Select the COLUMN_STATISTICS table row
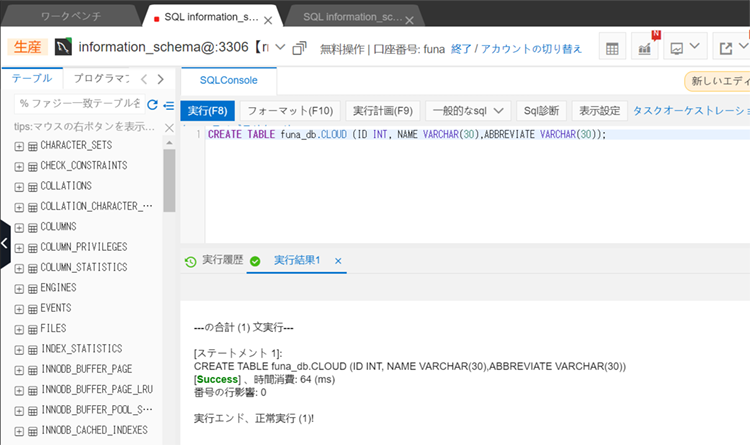 coord(84,267)
